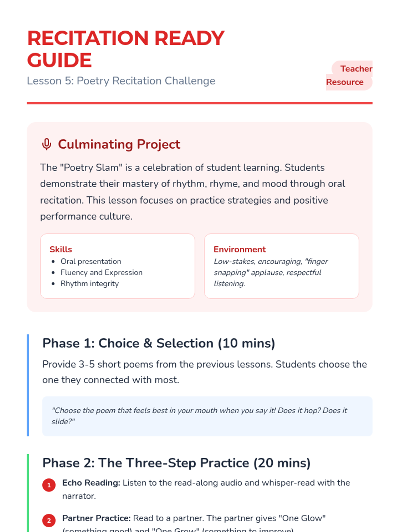
Task: Click the Environment italic description text
Action: pos(271,272)
